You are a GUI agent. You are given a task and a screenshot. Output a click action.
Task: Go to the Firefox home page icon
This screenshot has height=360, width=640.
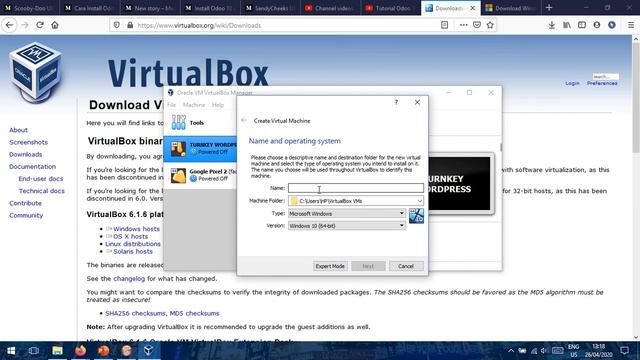pyautogui.click(x=55, y=25)
